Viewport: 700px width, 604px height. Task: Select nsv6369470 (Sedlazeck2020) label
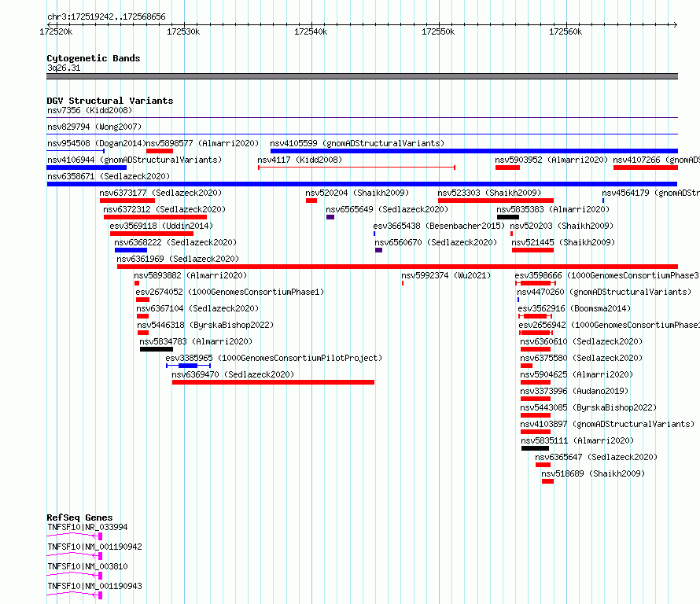pos(233,374)
